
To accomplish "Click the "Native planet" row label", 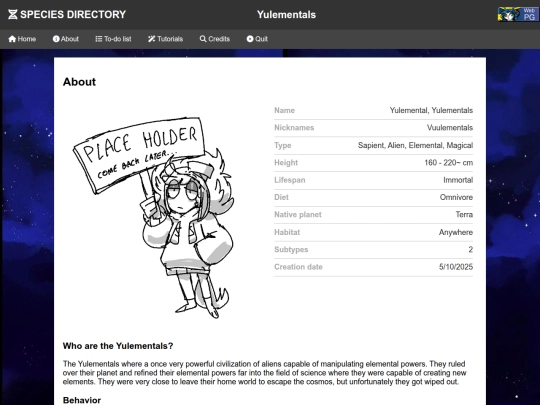I will coord(298,215).
